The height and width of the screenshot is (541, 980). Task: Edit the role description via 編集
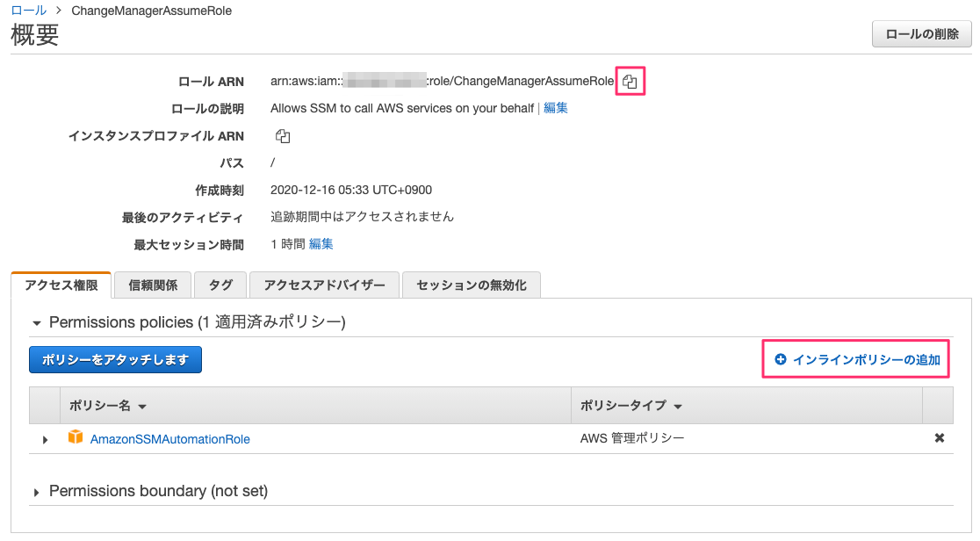pos(555,107)
